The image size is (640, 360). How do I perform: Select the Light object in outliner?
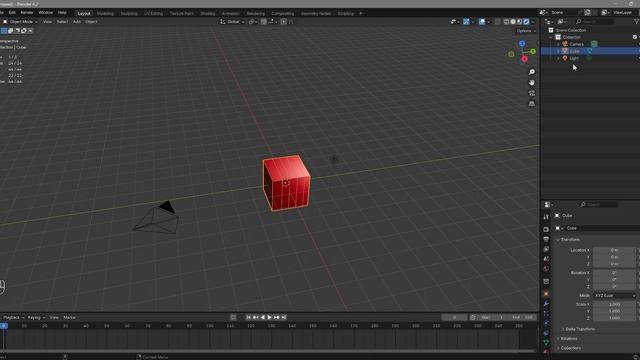(x=574, y=58)
